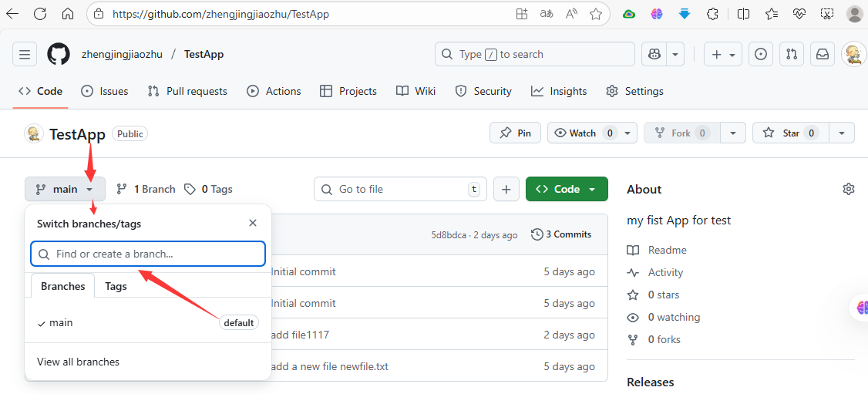Image resolution: width=868 pixels, height=394 pixels.
Task: Open the notifications inbox icon
Action: (823, 54)
